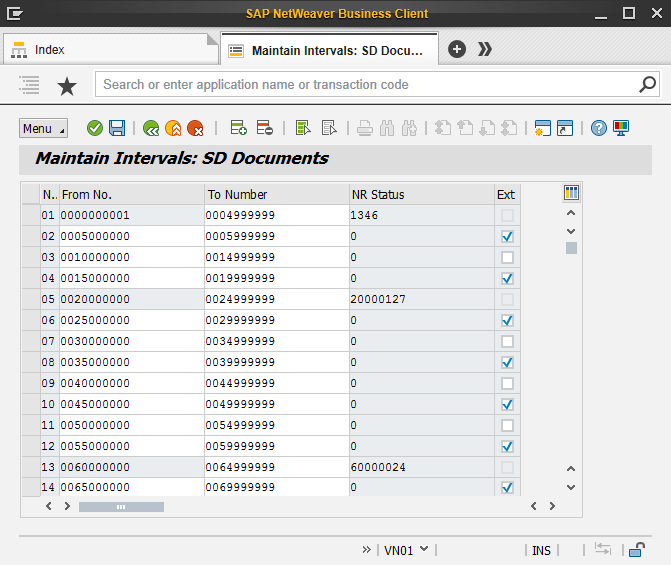Check Ext checkbox for interval 07
Image resolution: width=671 pixels, height=565 pixels.
tap(507, 341)
